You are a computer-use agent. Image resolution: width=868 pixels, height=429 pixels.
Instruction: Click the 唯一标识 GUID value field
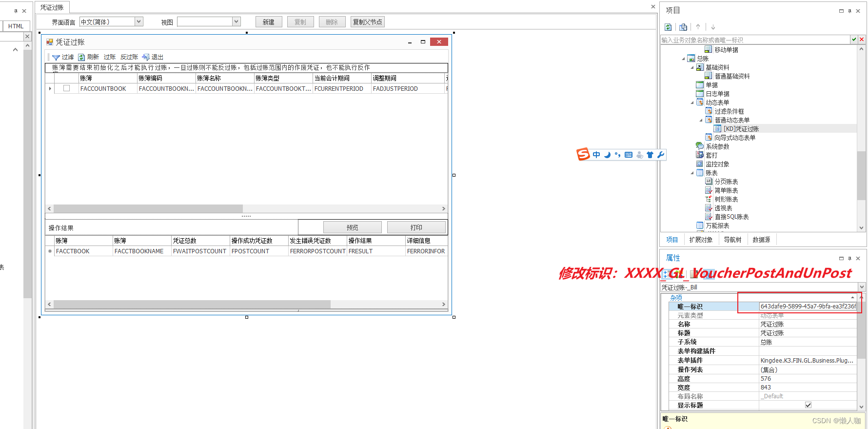(808, 306)
